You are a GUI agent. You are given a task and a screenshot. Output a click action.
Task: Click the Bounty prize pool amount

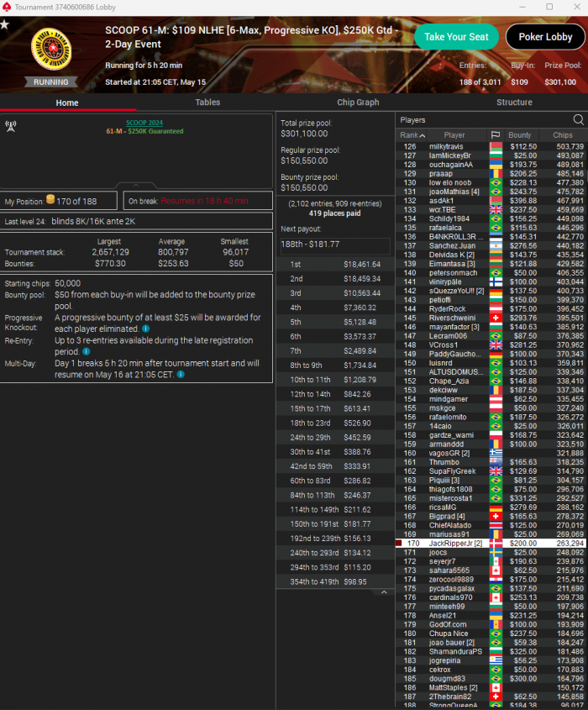coord(304,187)
